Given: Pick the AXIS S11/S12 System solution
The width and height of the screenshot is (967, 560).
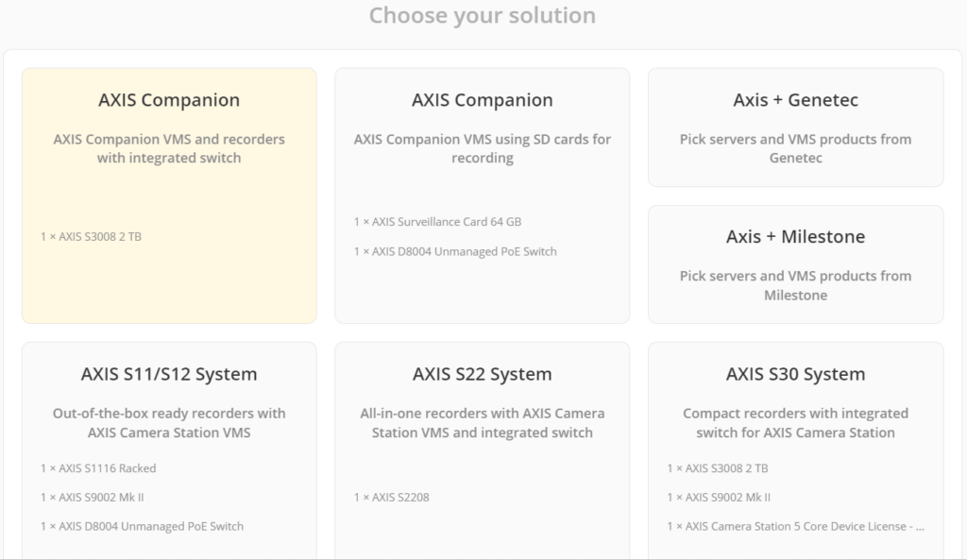Looking at the screenshot, I should click(169, 444).
